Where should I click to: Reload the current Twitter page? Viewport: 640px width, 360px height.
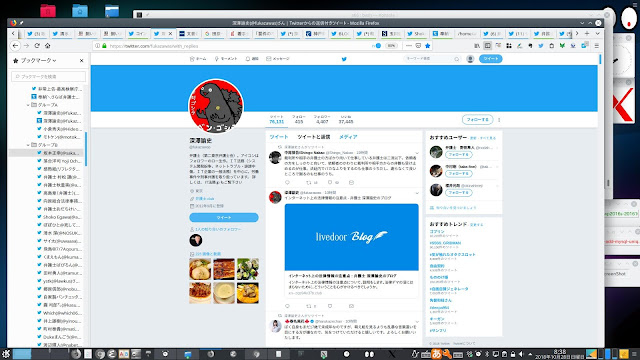tap(37, 46)
